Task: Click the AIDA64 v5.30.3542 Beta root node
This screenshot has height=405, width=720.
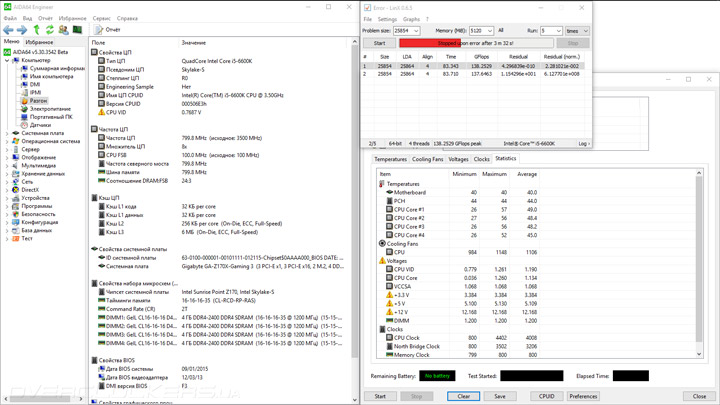Action: (x=40, y=52)
